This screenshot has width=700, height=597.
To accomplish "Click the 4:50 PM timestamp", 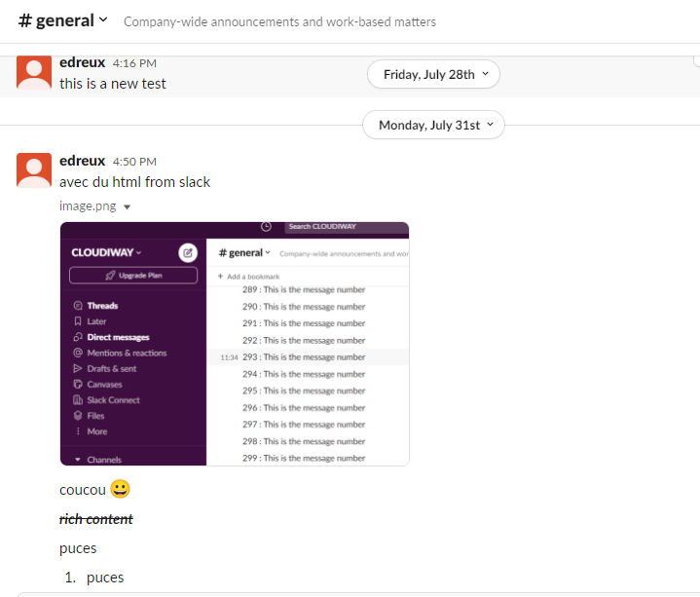I will (x=134, y=162).
